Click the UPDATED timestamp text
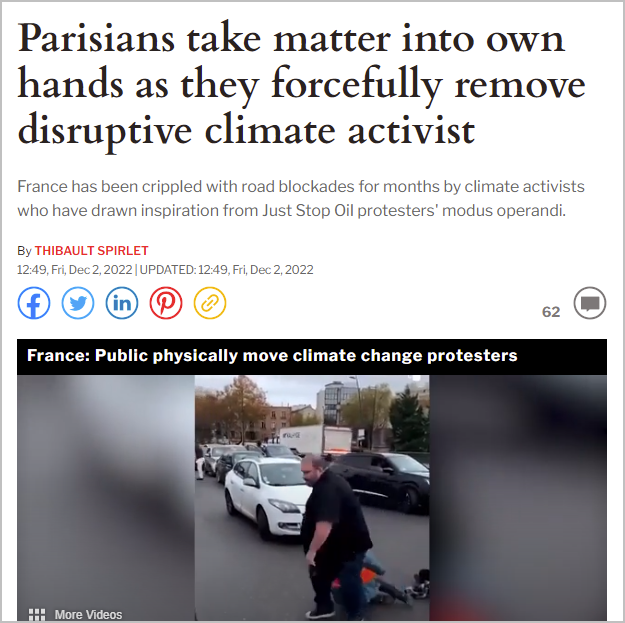Viewport: 625px width, 623px height. tap(226, 270)
